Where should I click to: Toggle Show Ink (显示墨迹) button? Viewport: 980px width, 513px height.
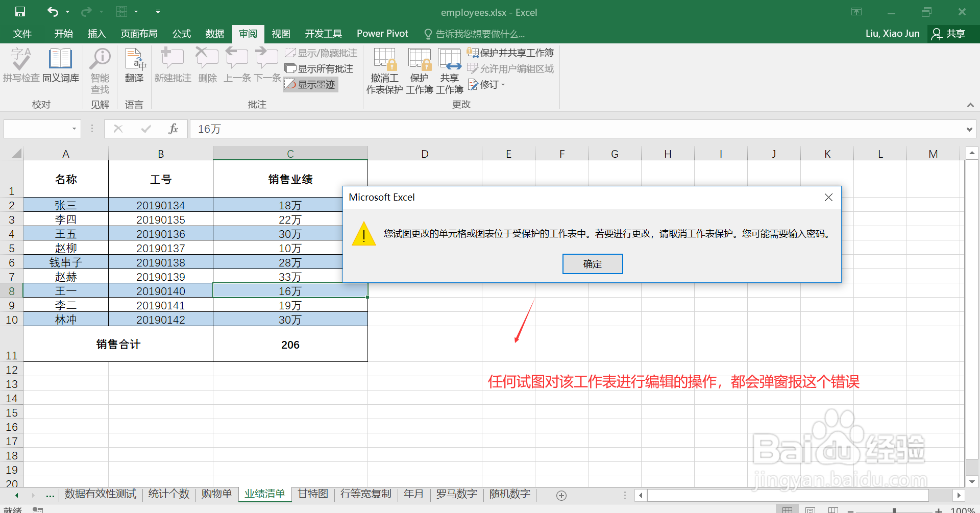pyautogui.click(x=310, y=85)
